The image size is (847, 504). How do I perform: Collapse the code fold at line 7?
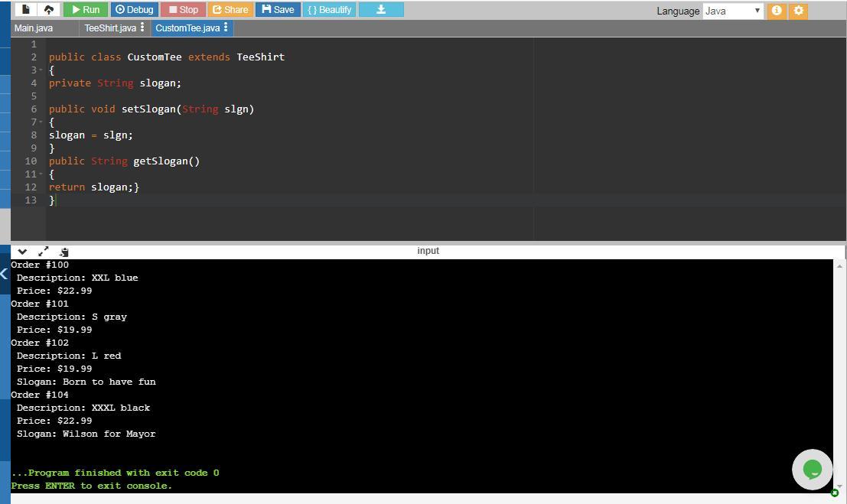pyautogui.click(x=41, y=122)
